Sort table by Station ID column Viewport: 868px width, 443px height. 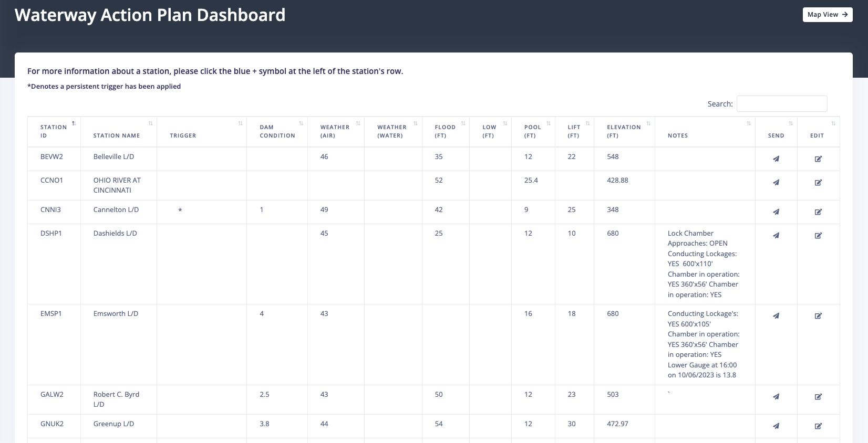coord(54,131)
